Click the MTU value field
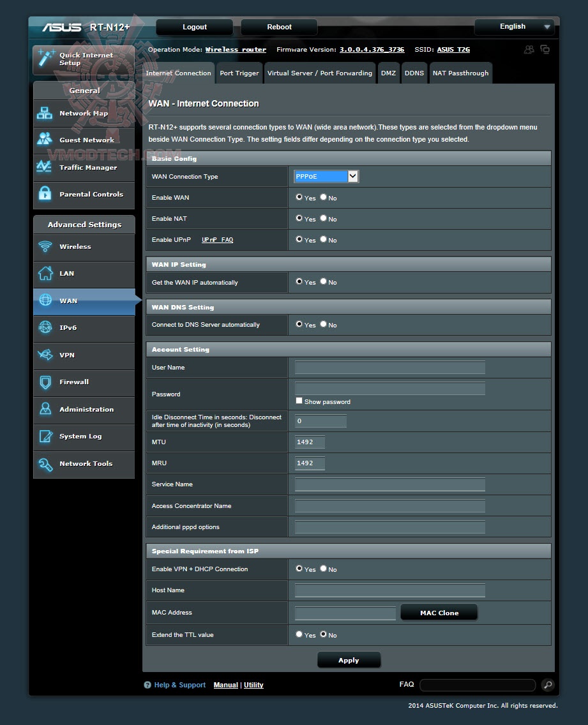The image size is (588, 725). (x=310, y=442)
